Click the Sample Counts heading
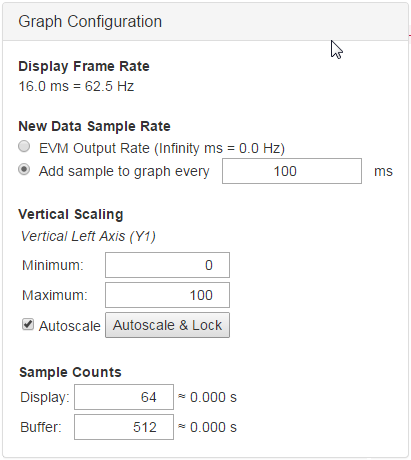This screenshot has width=411, height=460. (x=70, y=372)
